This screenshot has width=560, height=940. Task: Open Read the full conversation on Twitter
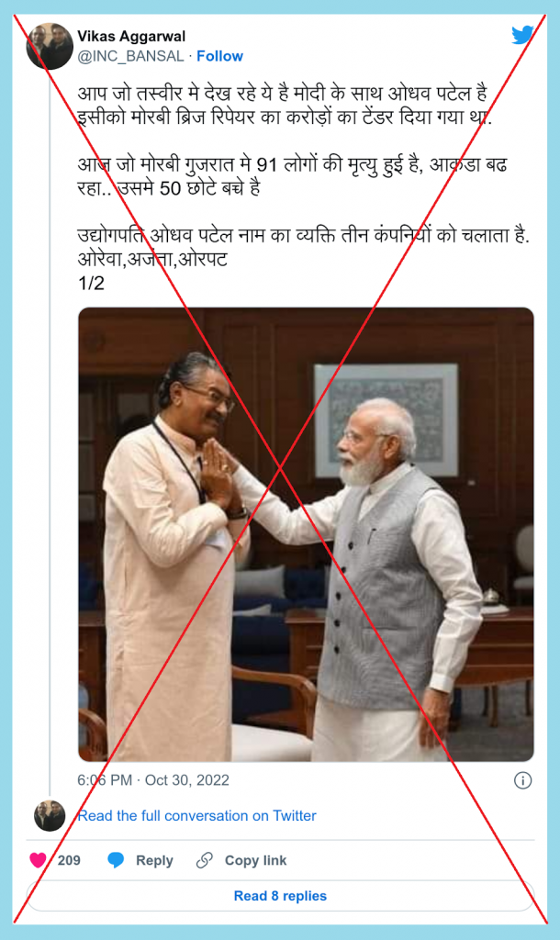pyautogui.click(x=196, y=816)
